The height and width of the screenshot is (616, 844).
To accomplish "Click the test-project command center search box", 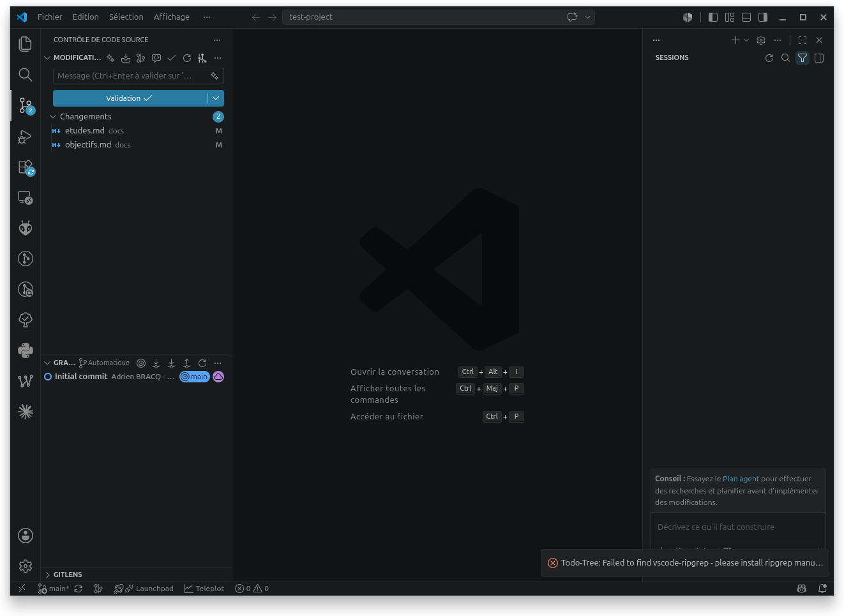I will 423,17.
